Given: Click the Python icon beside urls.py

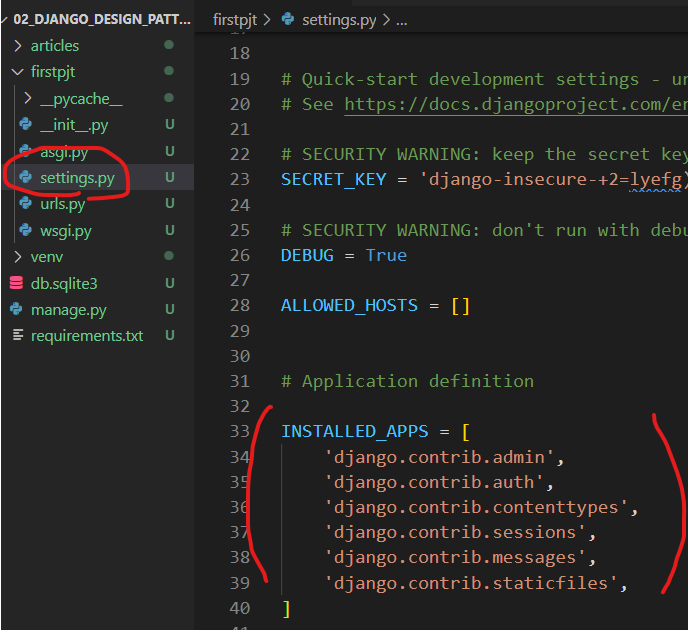Looking at the screenshot, I should tap(25, 203).
